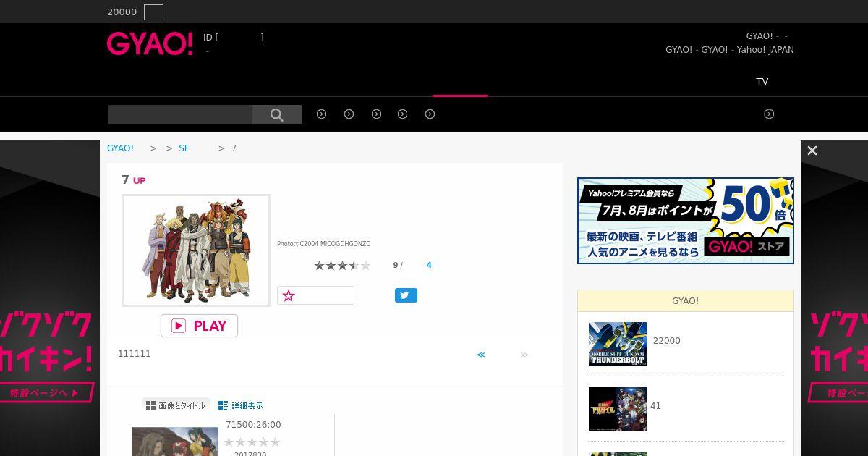The image size is (868, 456).
Task: Select the sidebar entry labeled 22000
Action: pos(666,341)
